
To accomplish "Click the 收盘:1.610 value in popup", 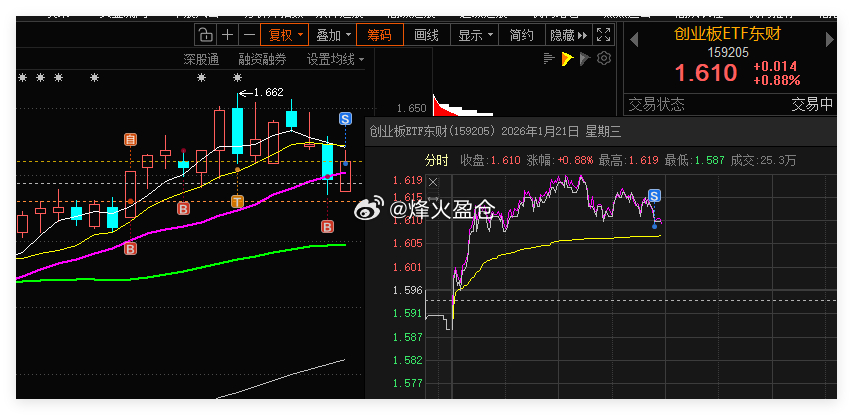I will (491, 160).
